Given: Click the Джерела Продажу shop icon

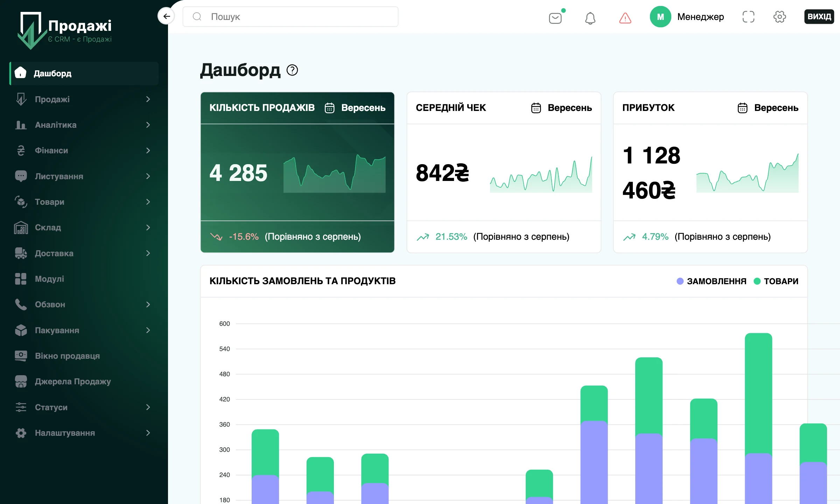Looking at the screenshot, I should pyautogui.click(x=21, y=381).
